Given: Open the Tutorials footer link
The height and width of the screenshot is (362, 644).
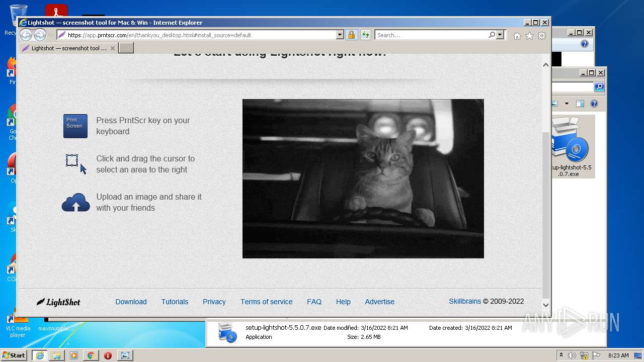Looking at the screenshot, I should pyautogui.click(x=175, y=302).
